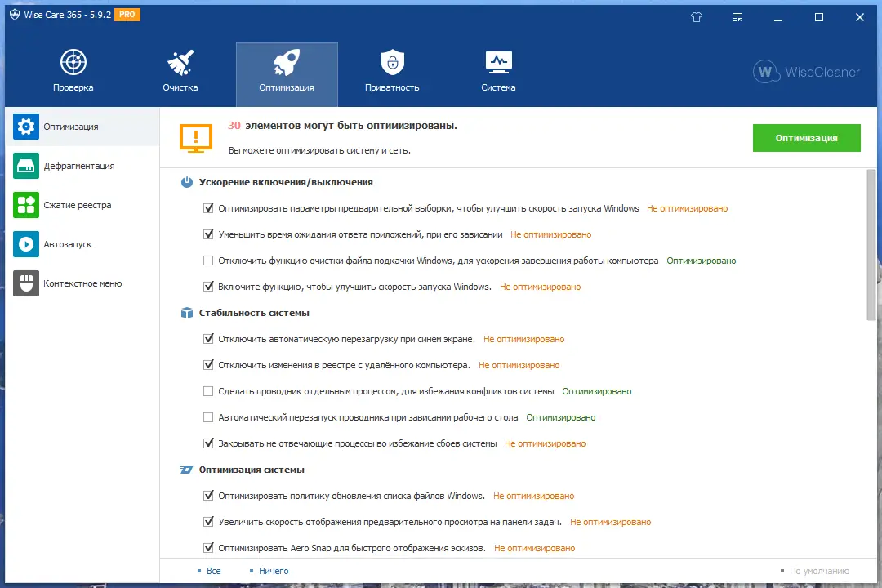The image size is (882, 588).
Task: Click the orange warning monitor icon
Action: click(196, 138)
